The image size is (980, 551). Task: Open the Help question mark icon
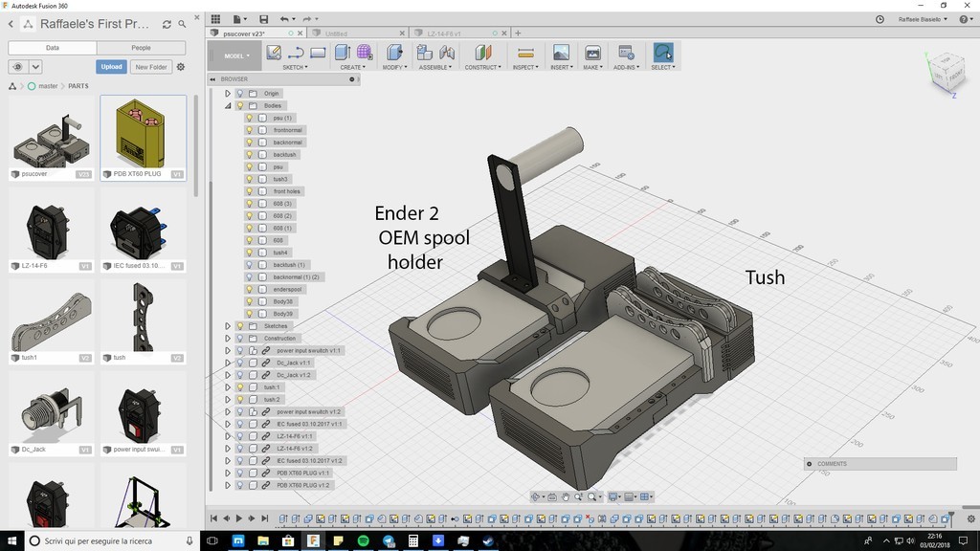click(963, 19)
